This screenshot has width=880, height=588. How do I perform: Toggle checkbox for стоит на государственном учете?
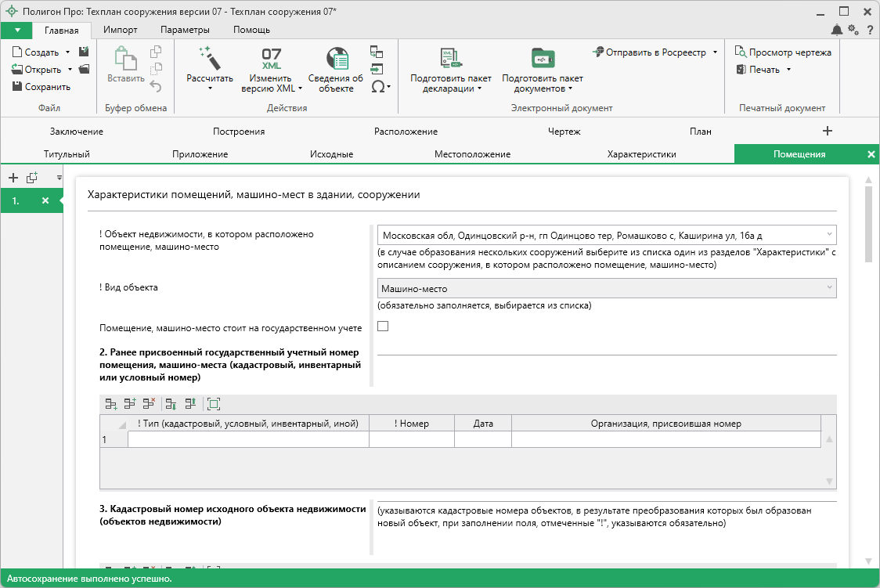(383, 326)
